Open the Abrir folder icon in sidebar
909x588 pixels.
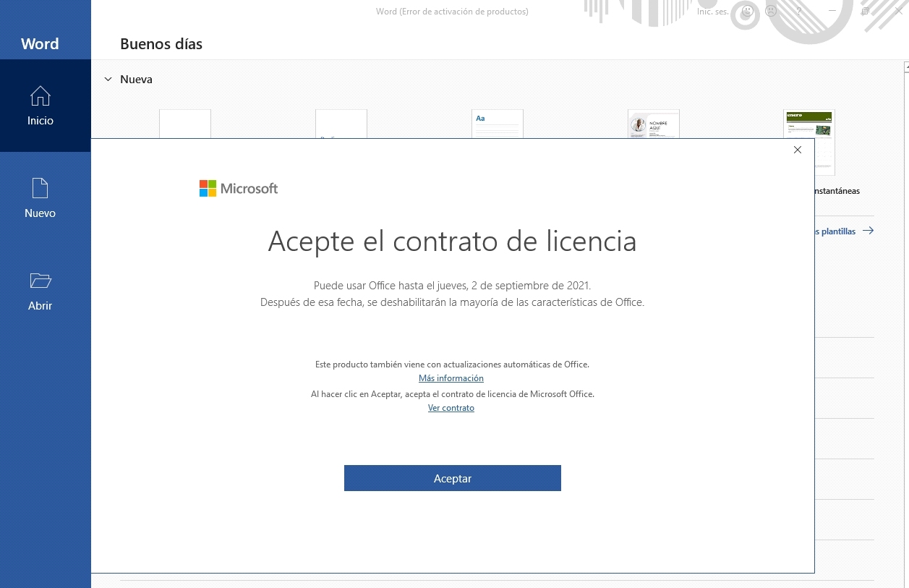40,281
